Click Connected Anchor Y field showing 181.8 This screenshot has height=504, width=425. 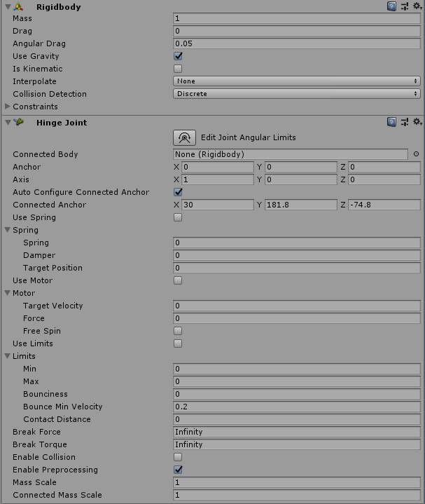pos(301,205)
